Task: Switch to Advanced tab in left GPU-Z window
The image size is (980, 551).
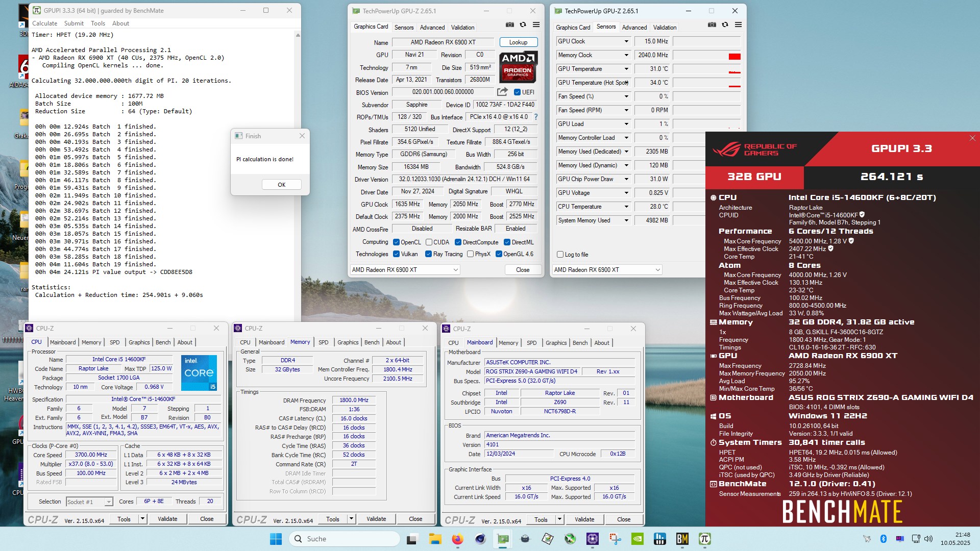Action: (x=432, y=28)
